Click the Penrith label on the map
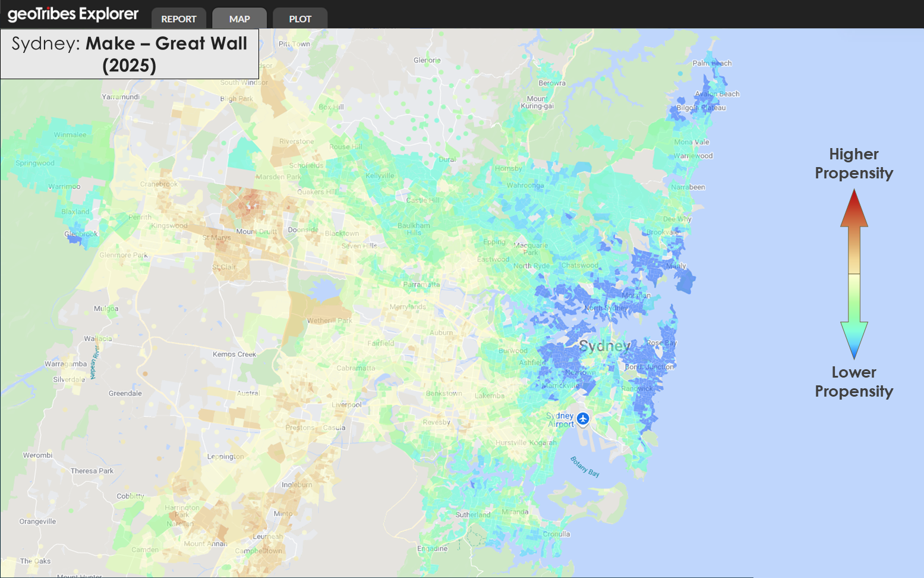924x578 pixels. point(140,217)
